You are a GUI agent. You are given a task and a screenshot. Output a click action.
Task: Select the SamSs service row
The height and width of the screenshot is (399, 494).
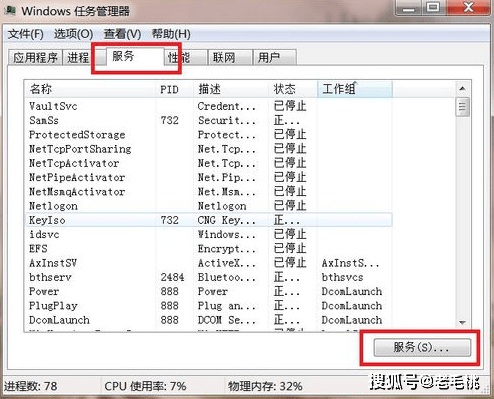pyautogui.click(x=209, y=120)
